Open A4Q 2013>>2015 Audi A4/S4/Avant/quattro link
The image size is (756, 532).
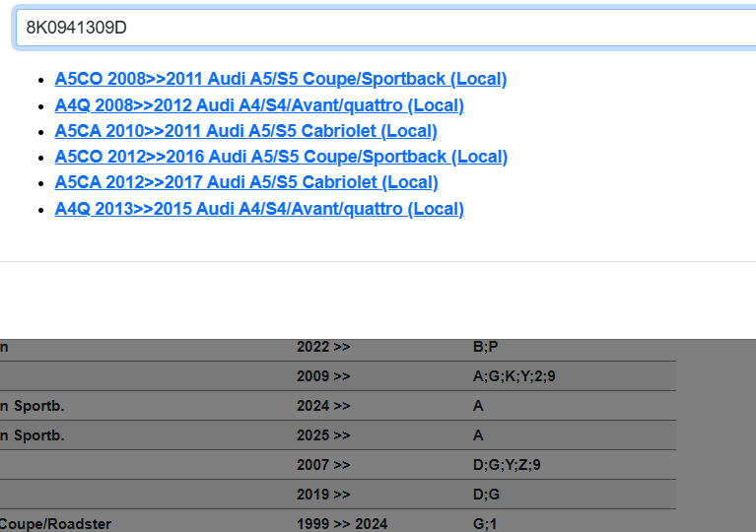coord(259,209)
